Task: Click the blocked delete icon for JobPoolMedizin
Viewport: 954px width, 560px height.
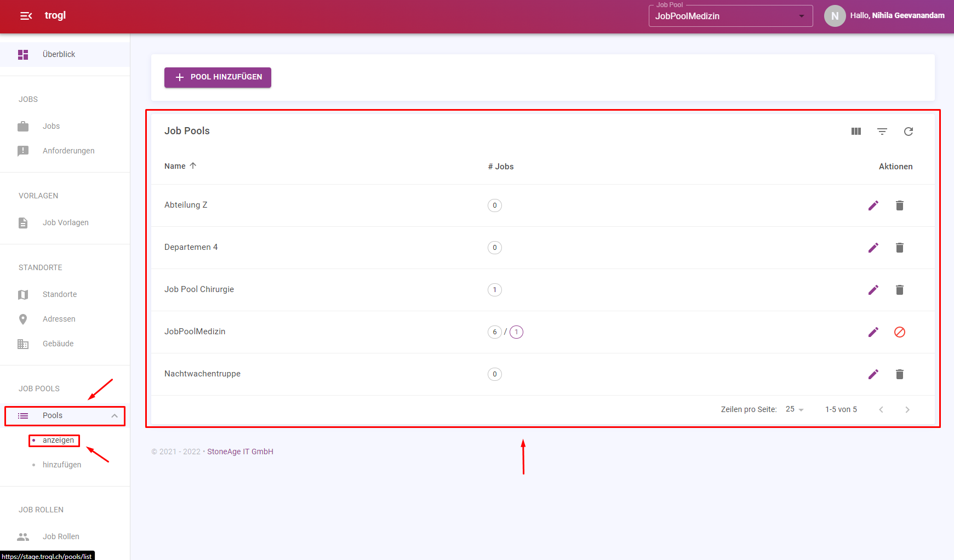Action: point(900,332)
